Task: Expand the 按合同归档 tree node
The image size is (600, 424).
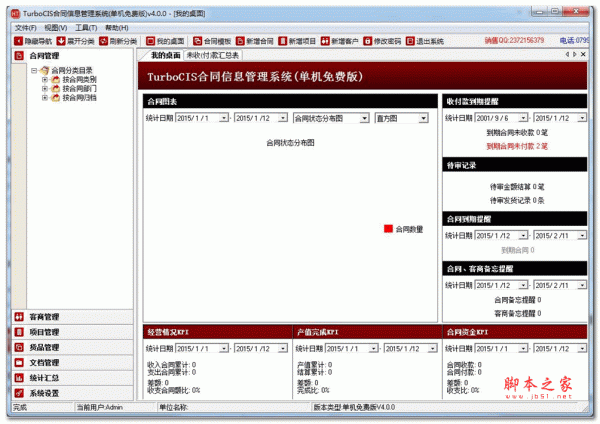Action: [44, 98]
